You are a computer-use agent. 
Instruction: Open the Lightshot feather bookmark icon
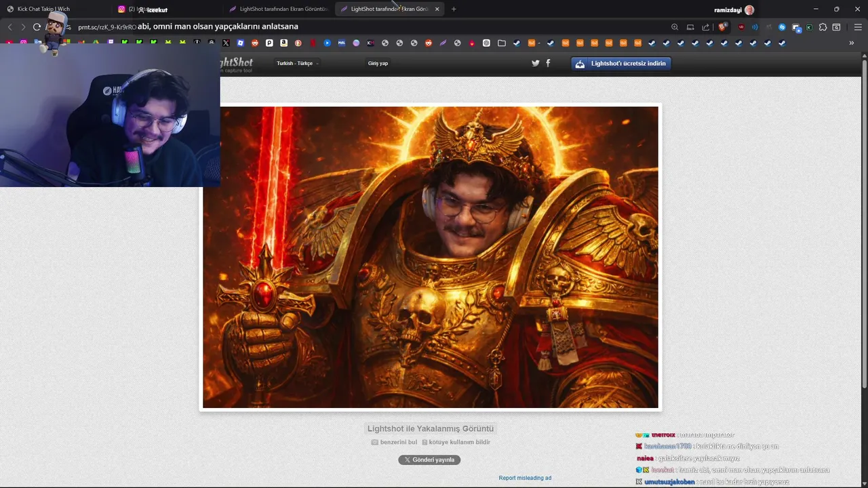coord(443,43)
